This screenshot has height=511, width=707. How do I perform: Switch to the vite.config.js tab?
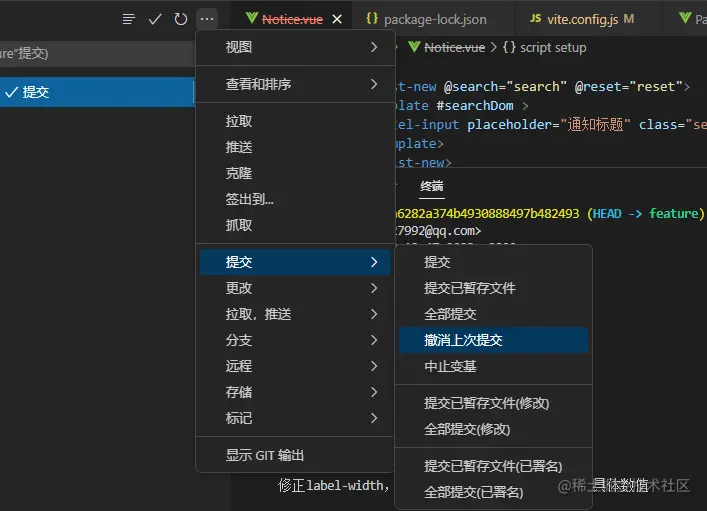pos(588,19)
